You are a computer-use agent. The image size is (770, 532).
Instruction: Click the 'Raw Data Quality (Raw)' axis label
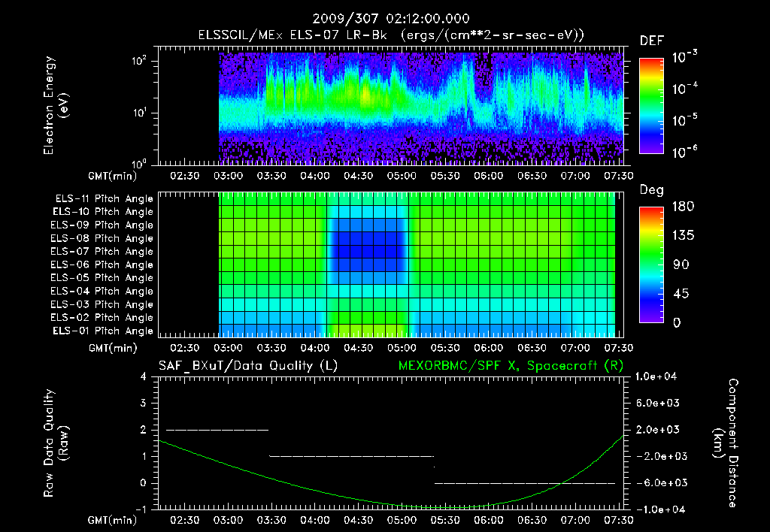(x=56, y=443)
